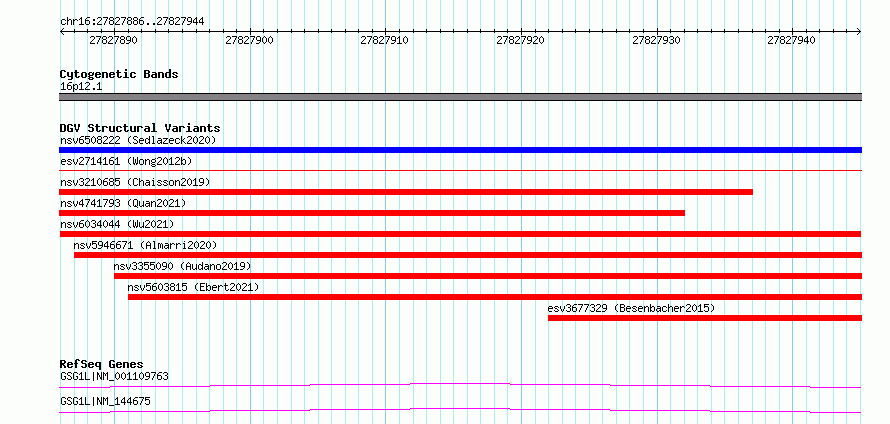This screenshot has height=424, width=890.
Task: Select the red nsv5946671 variant bar
Action: [x=468, y=255]
